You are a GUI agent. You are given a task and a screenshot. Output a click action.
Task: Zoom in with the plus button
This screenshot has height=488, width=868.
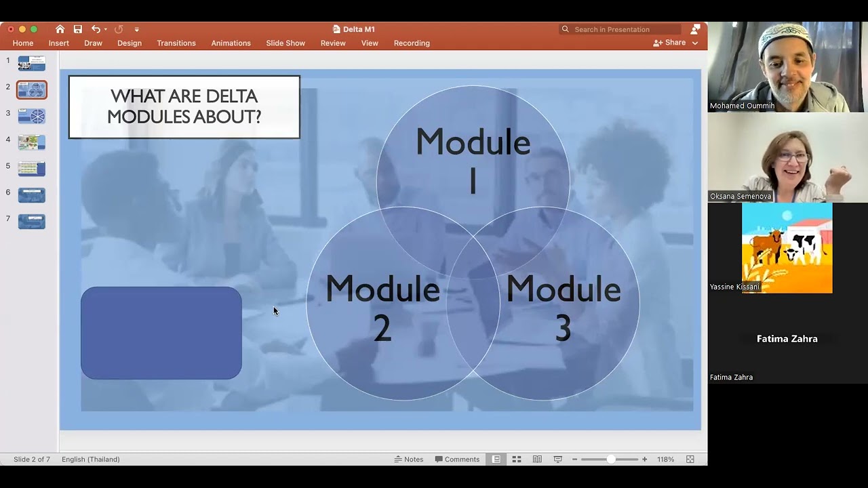[644, 460]
